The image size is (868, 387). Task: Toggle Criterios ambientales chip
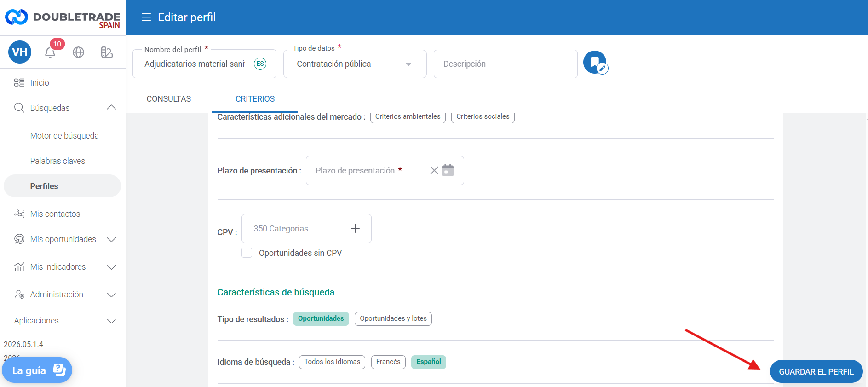pos(408,117)
